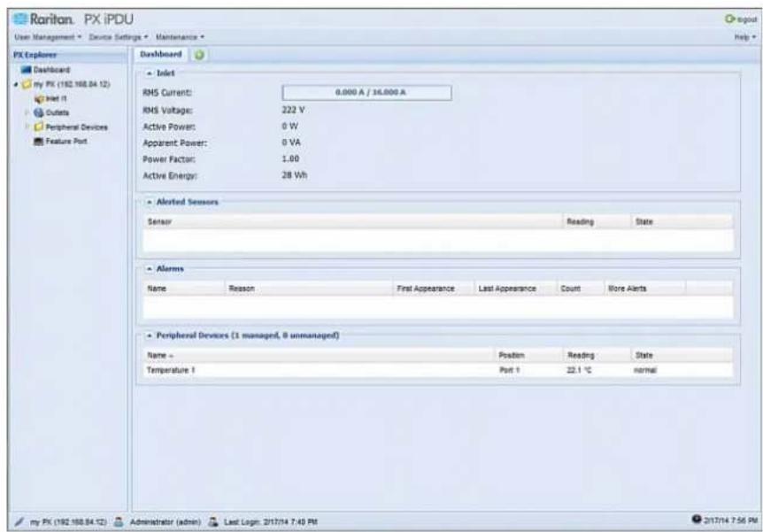Open the Maintenance menu
This screenshot has height=532, width=763.
coord(180,37)
